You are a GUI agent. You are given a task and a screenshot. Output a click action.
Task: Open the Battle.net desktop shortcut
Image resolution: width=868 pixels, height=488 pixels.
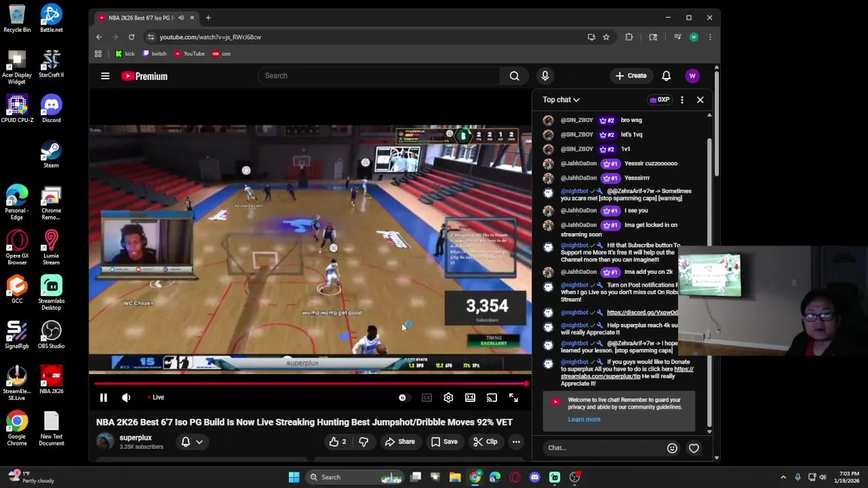(51, 18)
